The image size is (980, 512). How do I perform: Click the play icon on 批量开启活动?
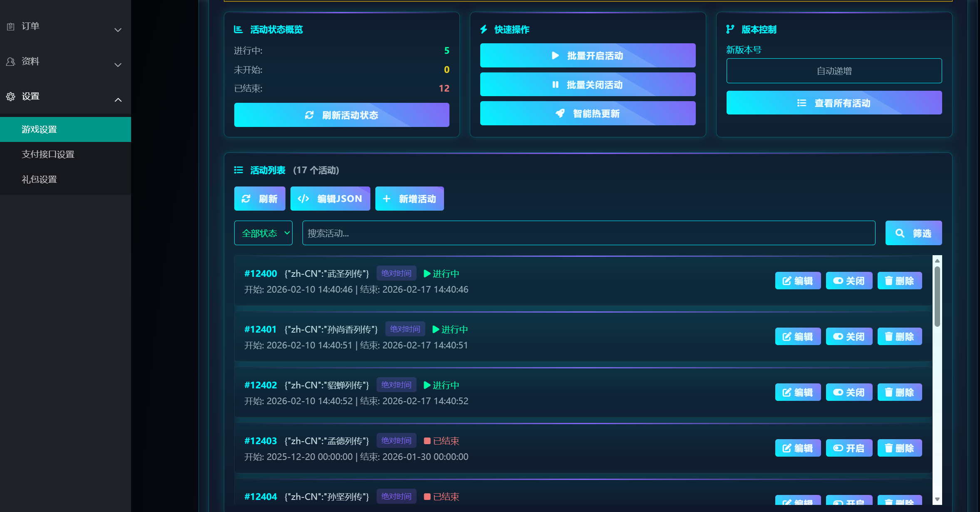(555, 56)
